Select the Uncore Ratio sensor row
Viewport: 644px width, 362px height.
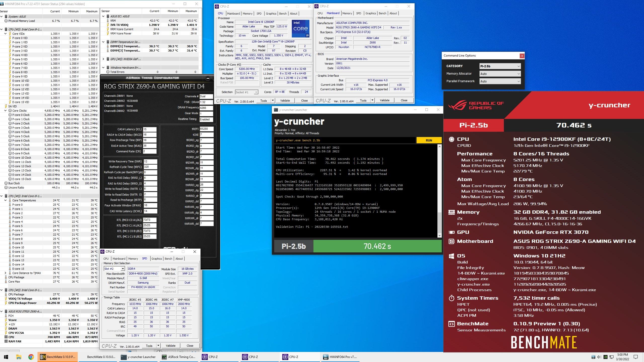(50, 188)
